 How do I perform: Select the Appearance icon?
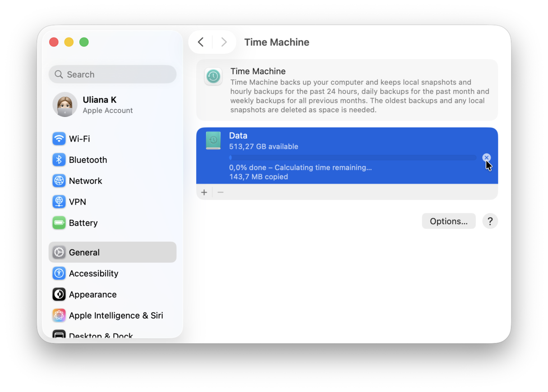tap(59, 294)
